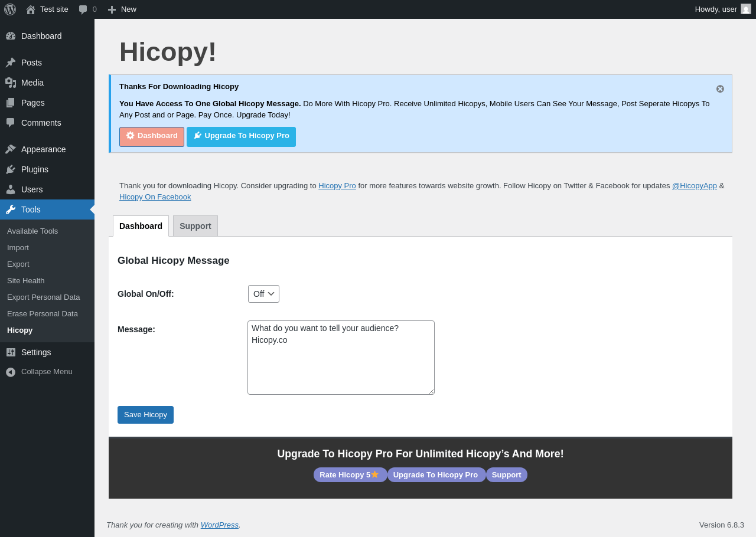756x537 pixels.
Task: Click the Pages icon in sidebar
Action: (11, 103)
